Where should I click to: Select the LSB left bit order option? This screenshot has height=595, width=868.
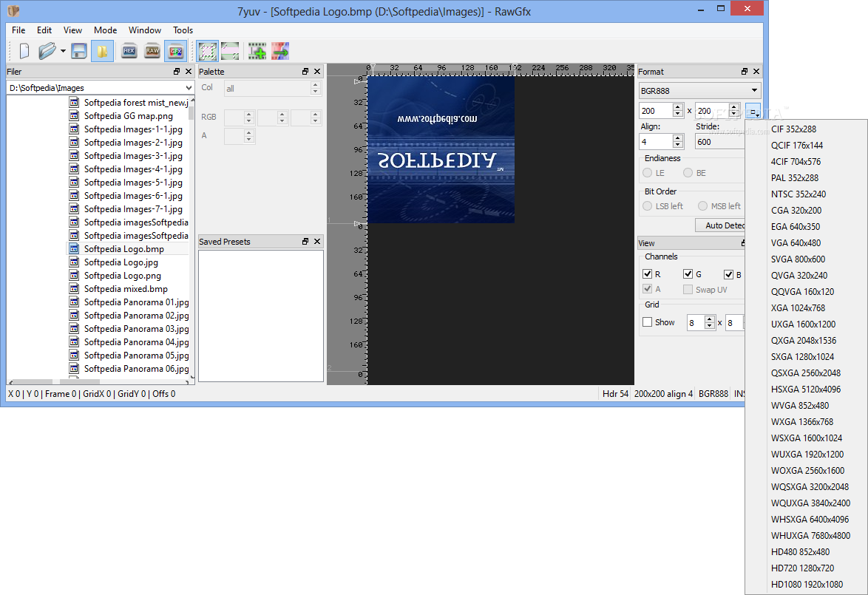click(x=647, y=206)
